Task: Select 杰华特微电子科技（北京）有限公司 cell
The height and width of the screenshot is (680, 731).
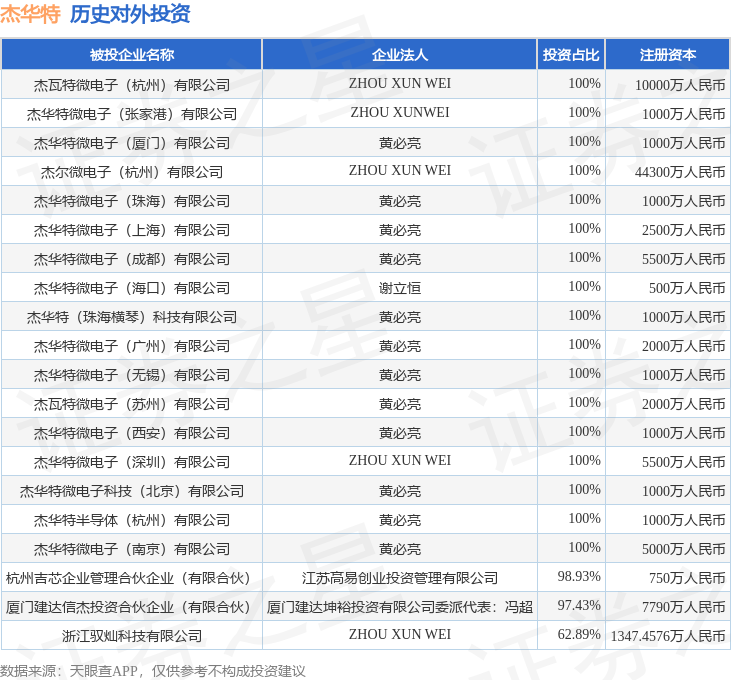Action: 132,491
